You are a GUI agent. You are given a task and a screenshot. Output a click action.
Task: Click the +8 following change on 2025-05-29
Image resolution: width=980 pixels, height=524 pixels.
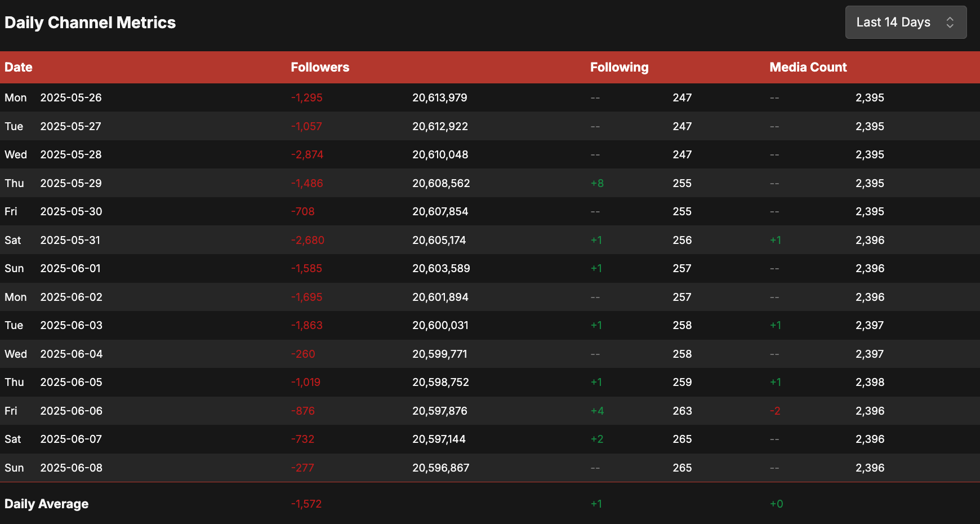pos(597,183)
